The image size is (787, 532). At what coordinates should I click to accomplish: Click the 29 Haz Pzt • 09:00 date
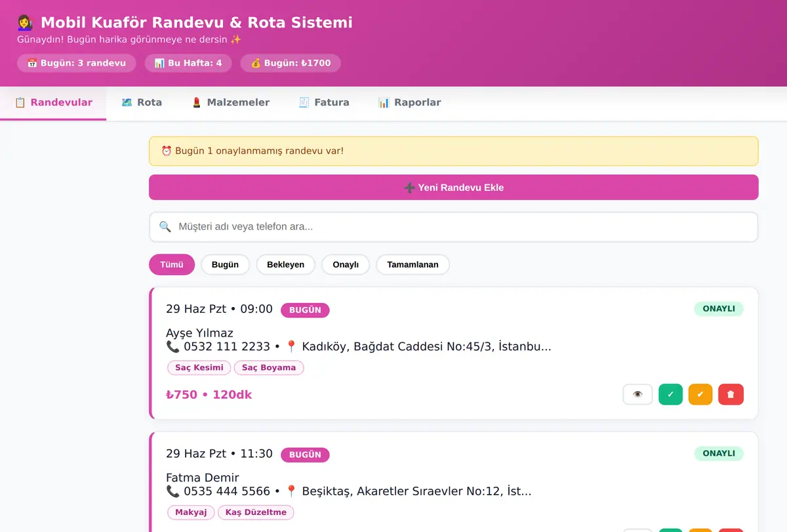[x=219, y=309]
